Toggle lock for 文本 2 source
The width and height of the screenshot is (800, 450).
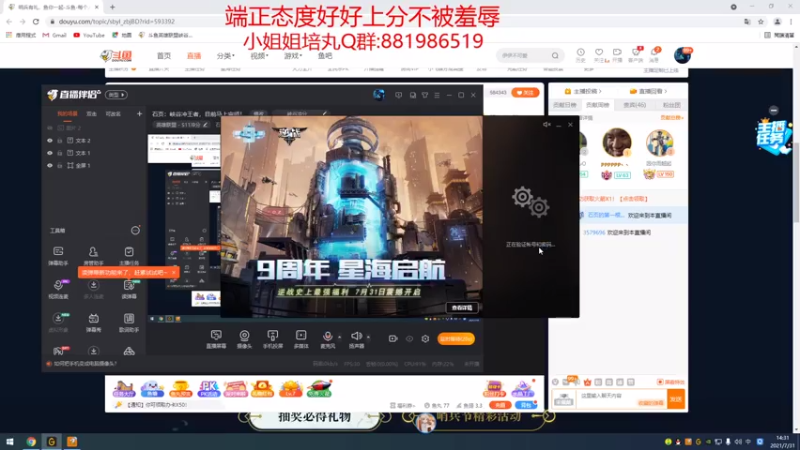click(60, 140)
